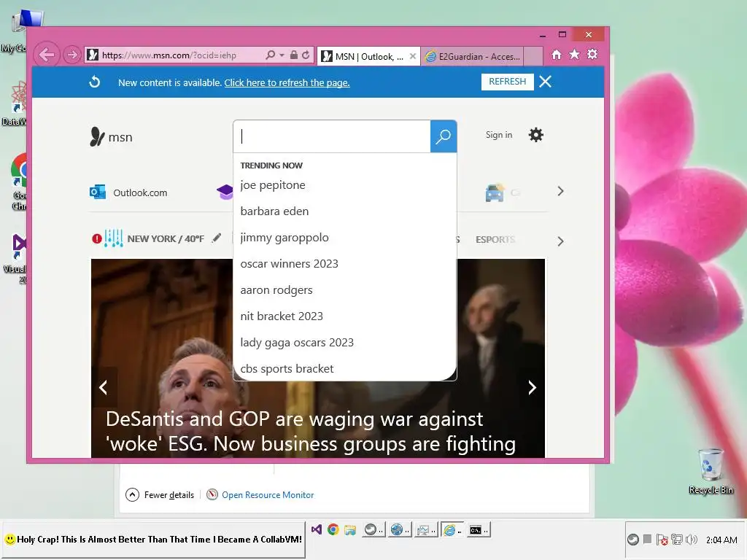
Task: Focus the MSN web search box
Action: pos(332,136)
